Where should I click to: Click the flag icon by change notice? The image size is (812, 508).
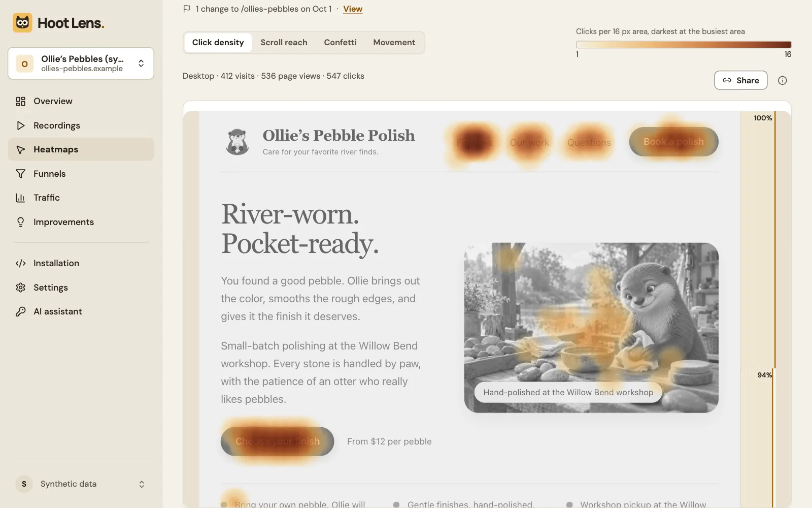187,9
